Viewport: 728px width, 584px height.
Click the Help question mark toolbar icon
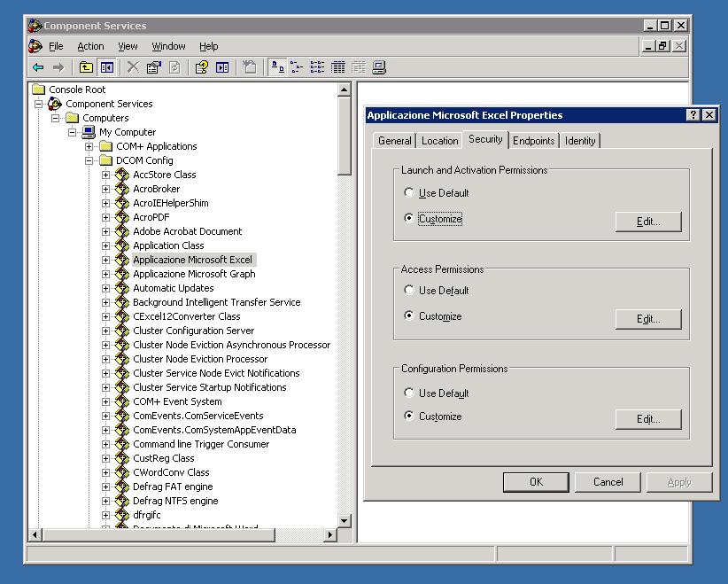click(x=202, y=68)
